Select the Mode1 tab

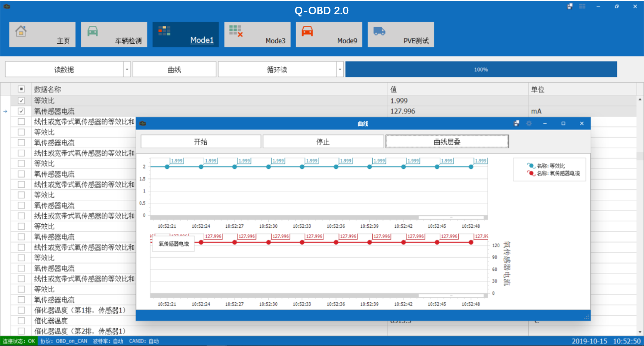186,34
